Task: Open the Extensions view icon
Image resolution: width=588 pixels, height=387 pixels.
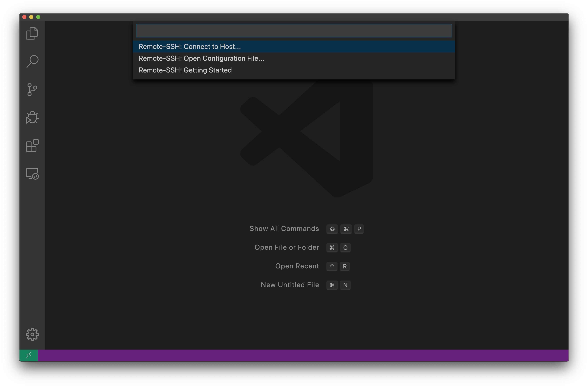Action: 32,145
